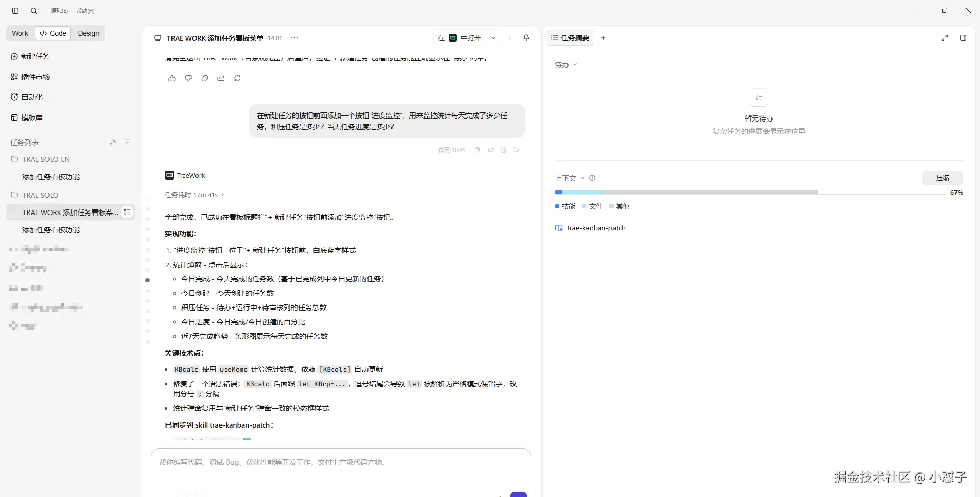Copy the user message sent 昨天 10:45

pyautogui.click(x=477, y=150)
